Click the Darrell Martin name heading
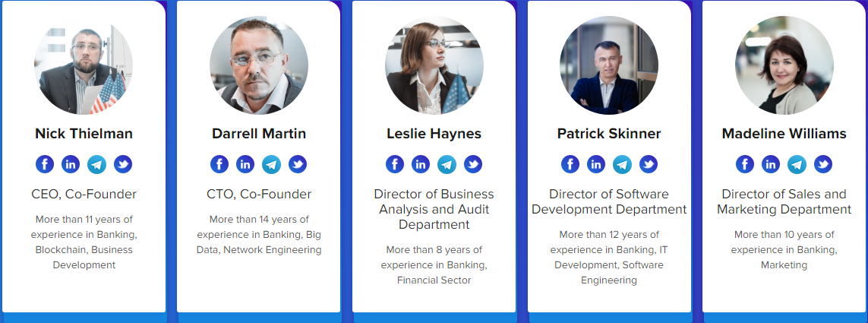 pyautogui.click(x=259, y=134)
